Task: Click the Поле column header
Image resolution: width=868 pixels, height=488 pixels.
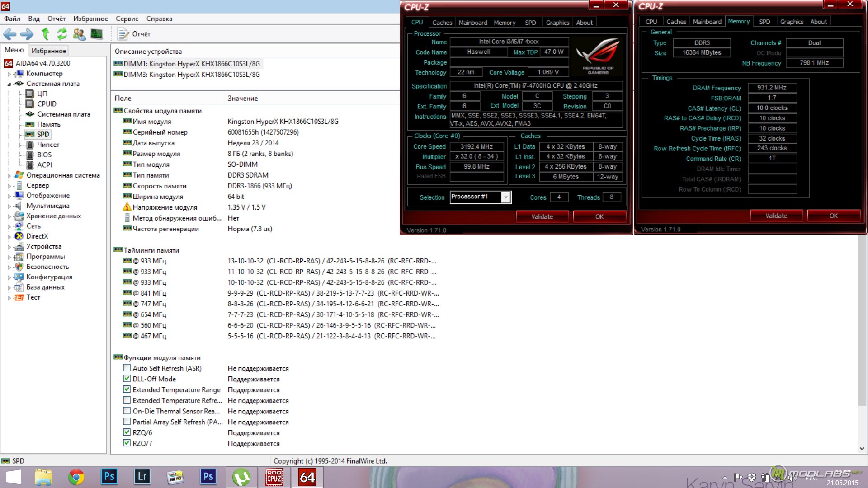Action: click(167, 98)
